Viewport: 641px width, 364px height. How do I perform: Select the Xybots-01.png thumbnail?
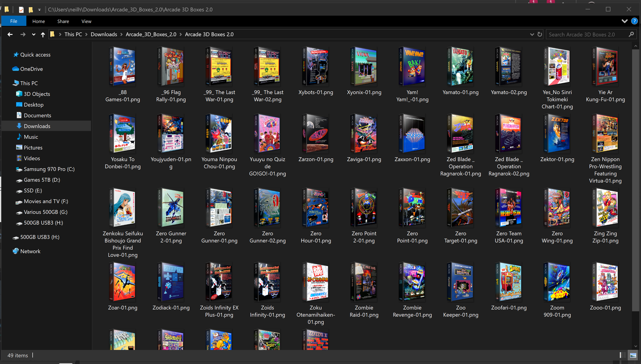pos(316,67)
